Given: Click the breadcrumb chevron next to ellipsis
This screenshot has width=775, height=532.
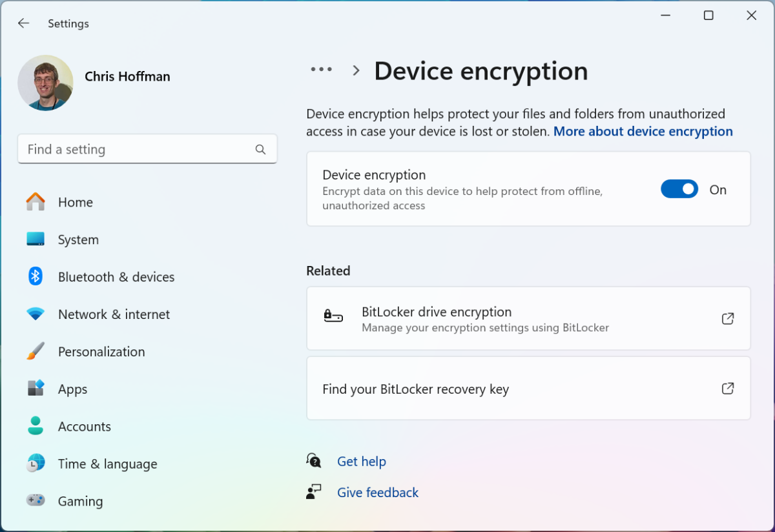Looking at the screenshot, I should pos(355,70).
